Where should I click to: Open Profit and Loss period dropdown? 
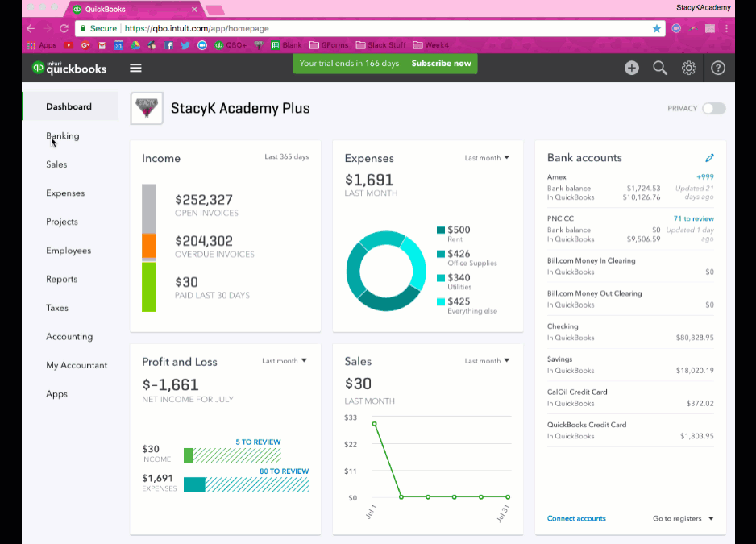point(285,361)
